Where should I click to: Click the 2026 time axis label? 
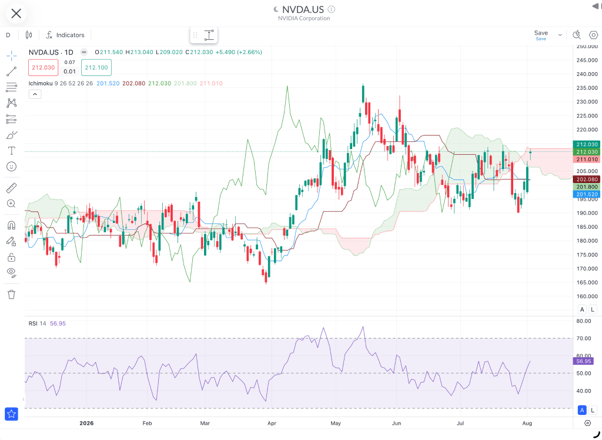point(86,423)
